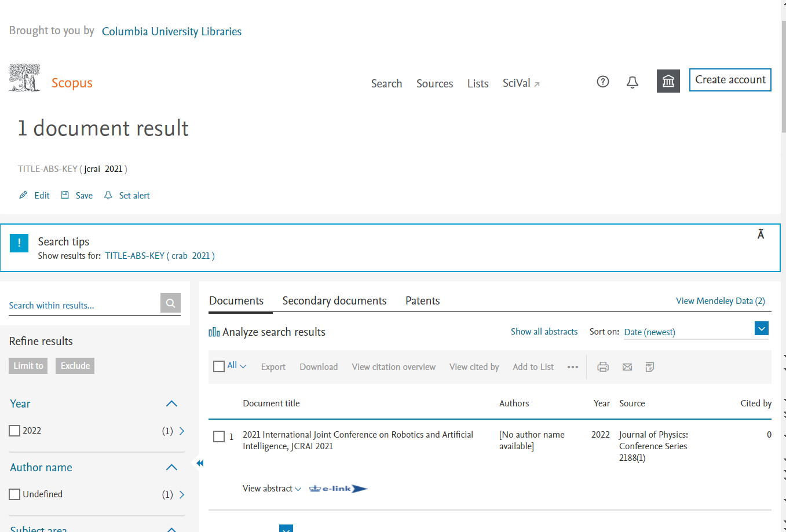The width and height of the screenshot is (786, 532).
Task: Click the email results envelope icon
Action: coord(627,367)
